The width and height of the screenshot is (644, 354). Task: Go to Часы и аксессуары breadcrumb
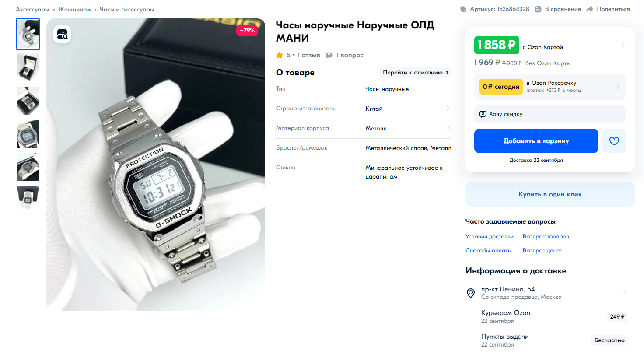click(x=127, y=9)
